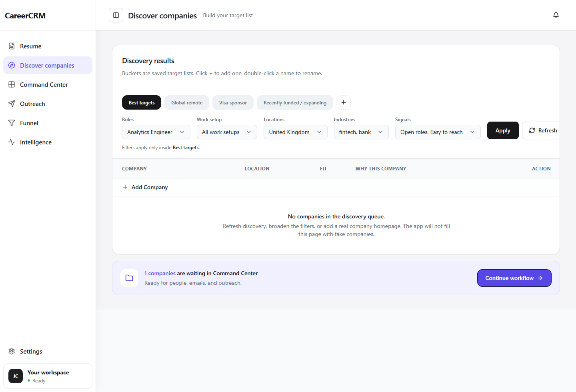576x392 pixels.
Task: Open the Resume page from sidebar
Action: click(x=48, y=46)
